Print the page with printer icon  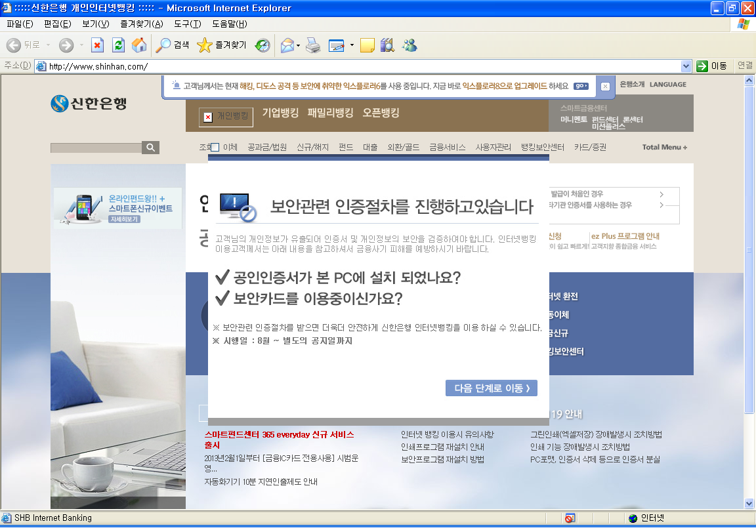(314, 45)
